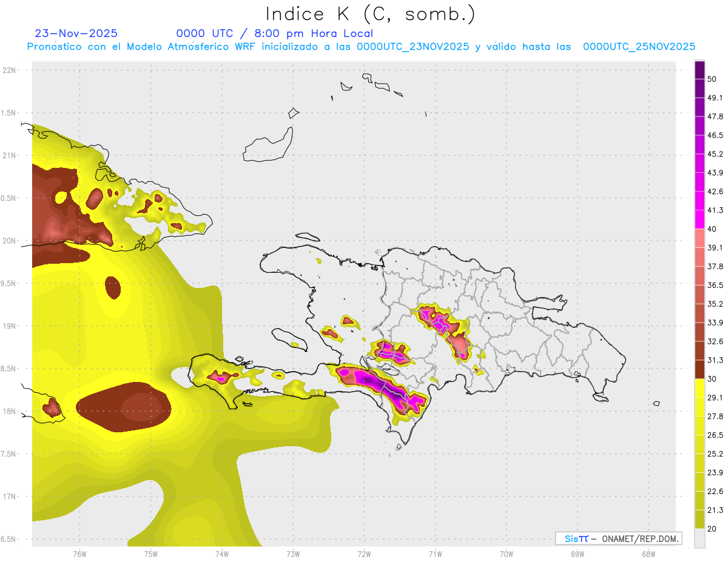Image resolution: width=728 pixels, height=562 pixels.
Task: Pick the dark purple legend band above 50
Action: (x=699, y=70)
